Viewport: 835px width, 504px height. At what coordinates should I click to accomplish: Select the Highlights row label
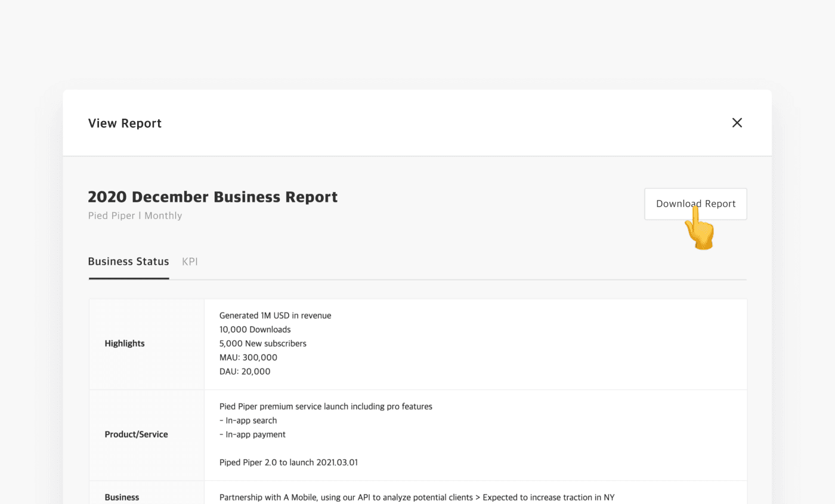click(x=125, y=343)
